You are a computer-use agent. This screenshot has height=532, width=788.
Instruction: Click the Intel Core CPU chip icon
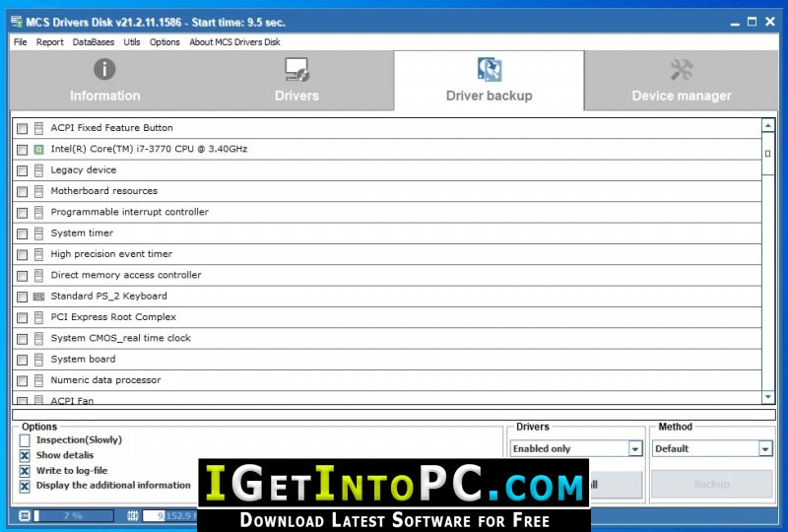[x=38, y=150]
